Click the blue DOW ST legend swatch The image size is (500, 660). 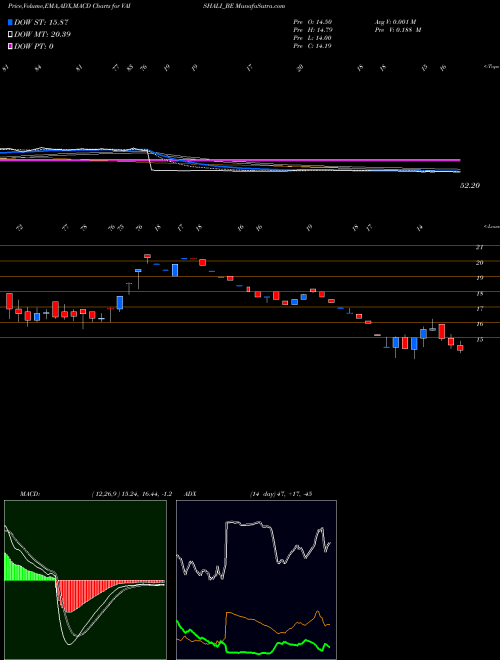click(11, 22)
